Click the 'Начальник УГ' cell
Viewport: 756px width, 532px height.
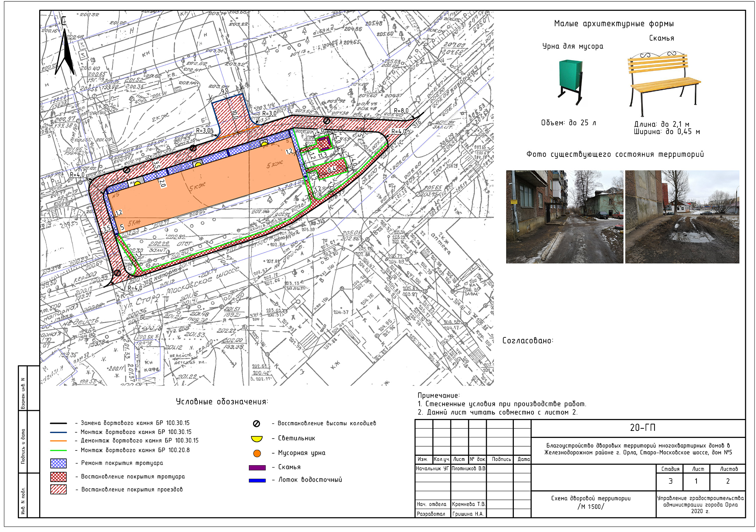click(x=432, y=469)
